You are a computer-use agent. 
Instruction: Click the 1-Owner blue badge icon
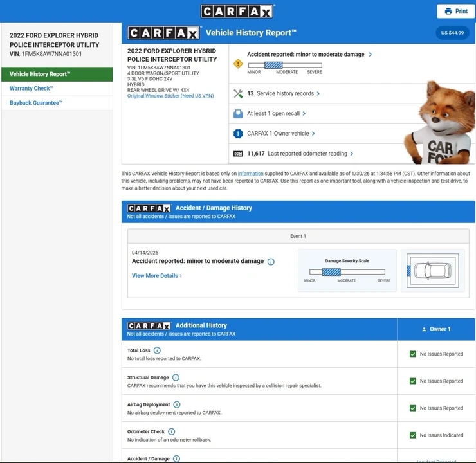(238, 134)
